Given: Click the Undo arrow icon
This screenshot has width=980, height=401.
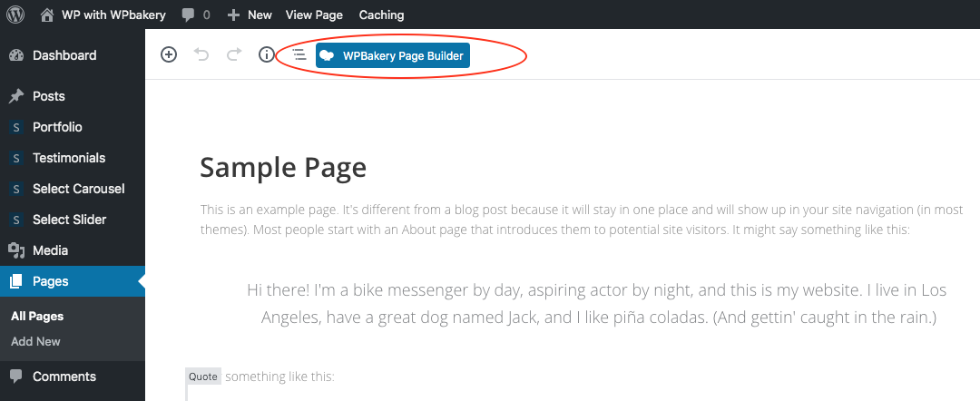Looking at the screenshot, I should pyautogui.click(x=201, y=55).
